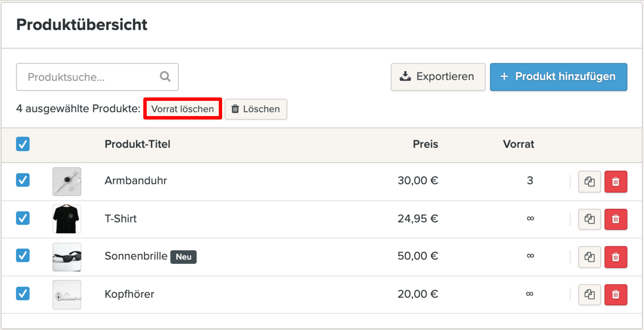Click the magnifier icon in product search
The image size is (644, 330).
(x=165, y=77)
